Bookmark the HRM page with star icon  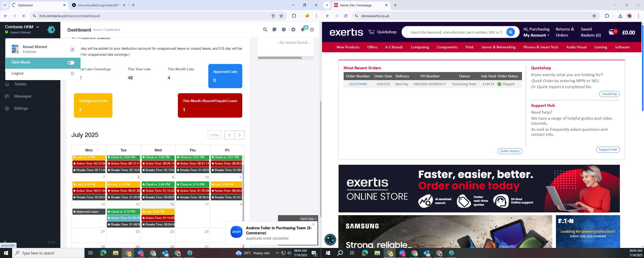(281, 16)
